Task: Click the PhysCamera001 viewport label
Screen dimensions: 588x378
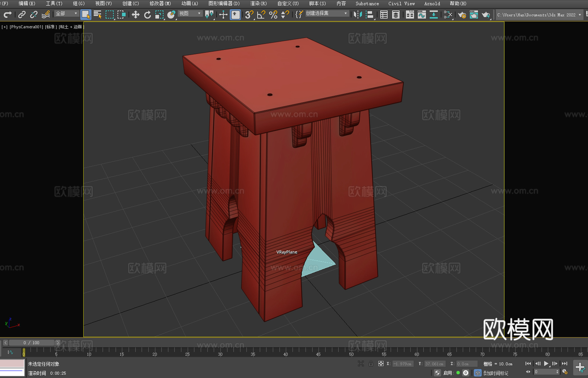Action: tap(26, 27)
